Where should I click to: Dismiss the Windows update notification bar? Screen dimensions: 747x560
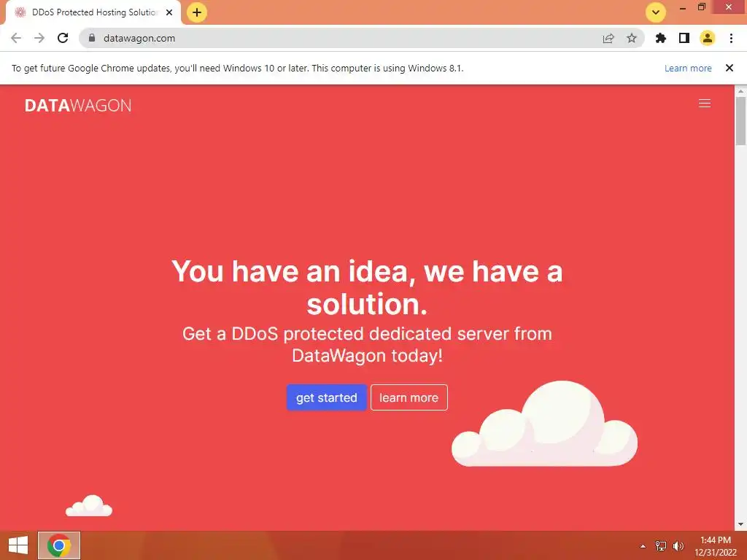(x=729, y=68)
